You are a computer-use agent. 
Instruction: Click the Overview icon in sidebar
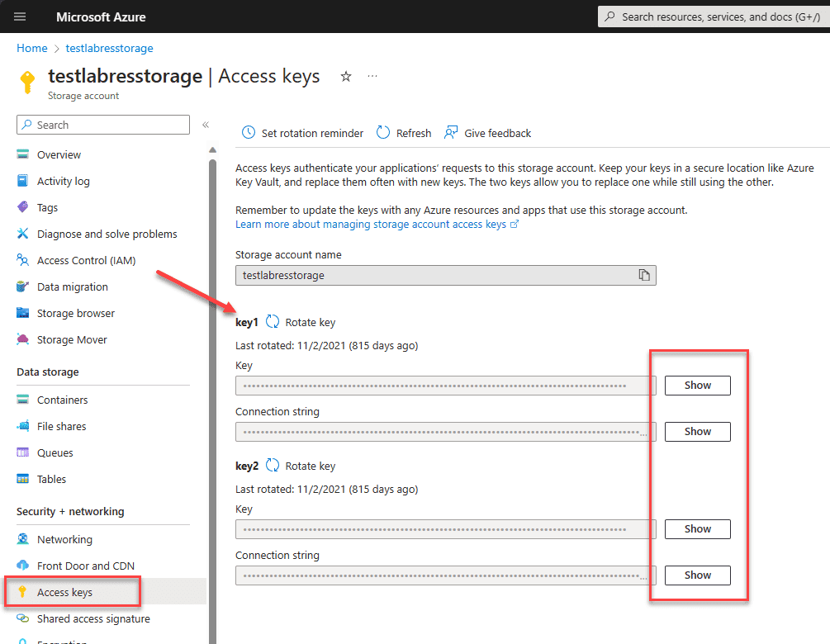click(23, 154)
